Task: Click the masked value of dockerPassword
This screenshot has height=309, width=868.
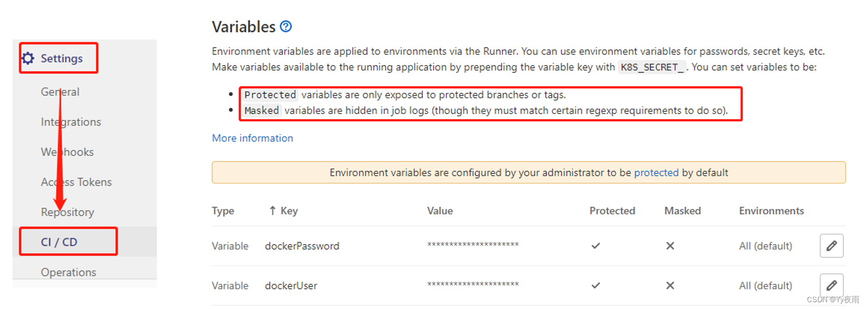Action: tap(473, 245)
